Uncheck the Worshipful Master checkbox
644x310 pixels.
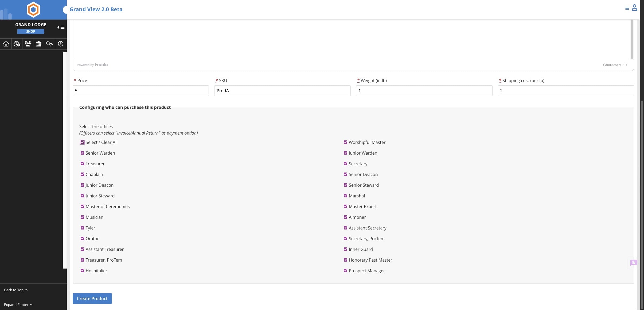(345, 142)
